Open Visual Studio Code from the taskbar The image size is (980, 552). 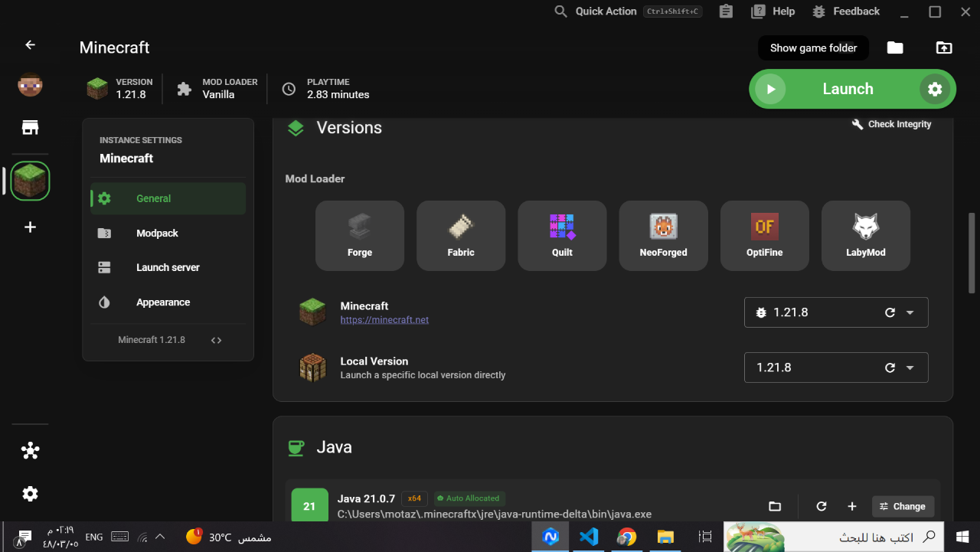click(589, 537)
